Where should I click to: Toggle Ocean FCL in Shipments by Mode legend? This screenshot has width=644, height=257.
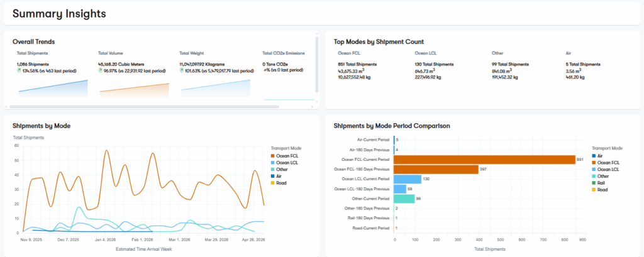point(285,156)
